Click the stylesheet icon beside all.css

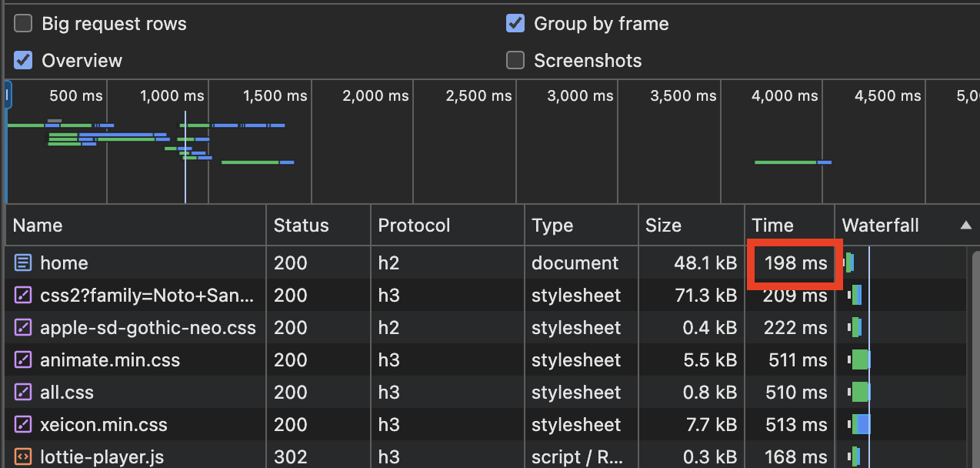[23, 393]
